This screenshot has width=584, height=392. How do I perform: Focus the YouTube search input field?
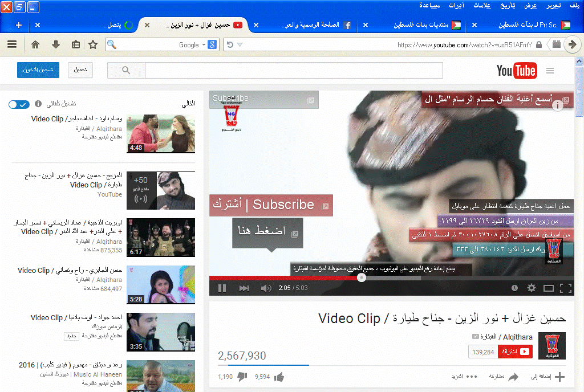point(294,70)
